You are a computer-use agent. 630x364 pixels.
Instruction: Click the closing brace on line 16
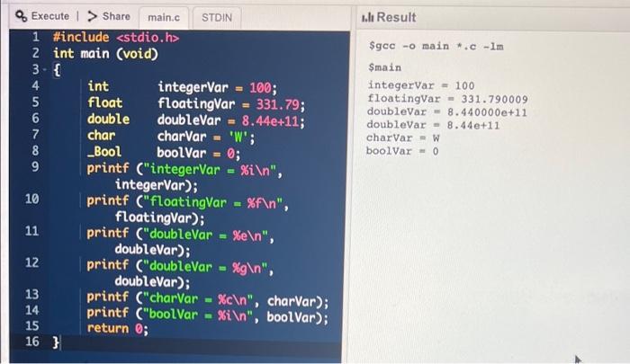[x=56, y=342]
